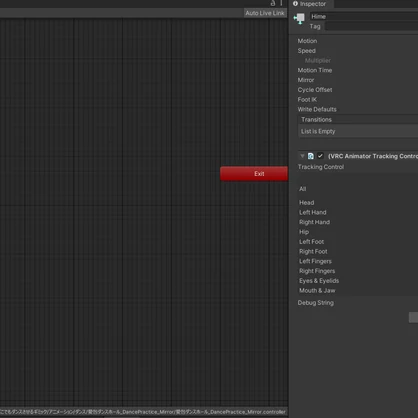Switch to the Inspector tab

pos(311,4)
